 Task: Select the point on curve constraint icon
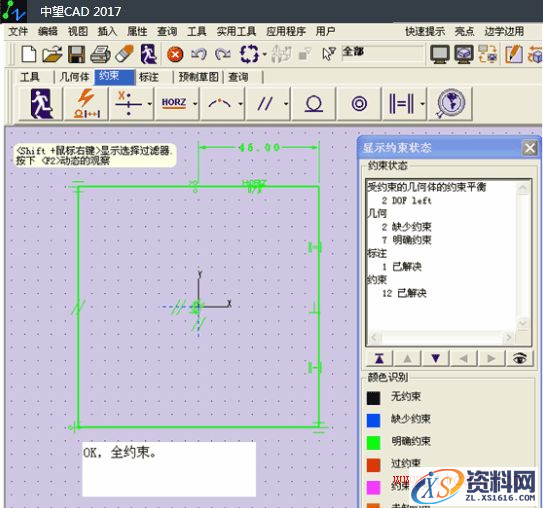click(x=220, y=103)
